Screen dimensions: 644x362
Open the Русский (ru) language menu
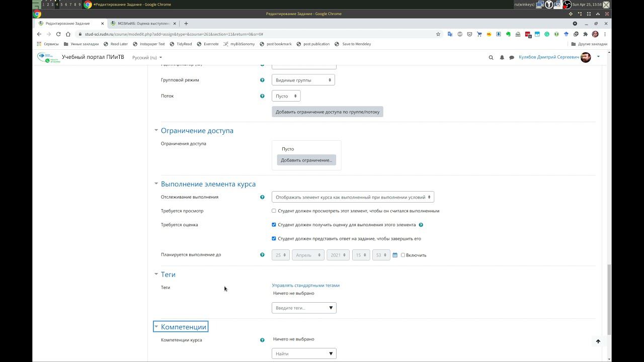[x=147, y=57]
